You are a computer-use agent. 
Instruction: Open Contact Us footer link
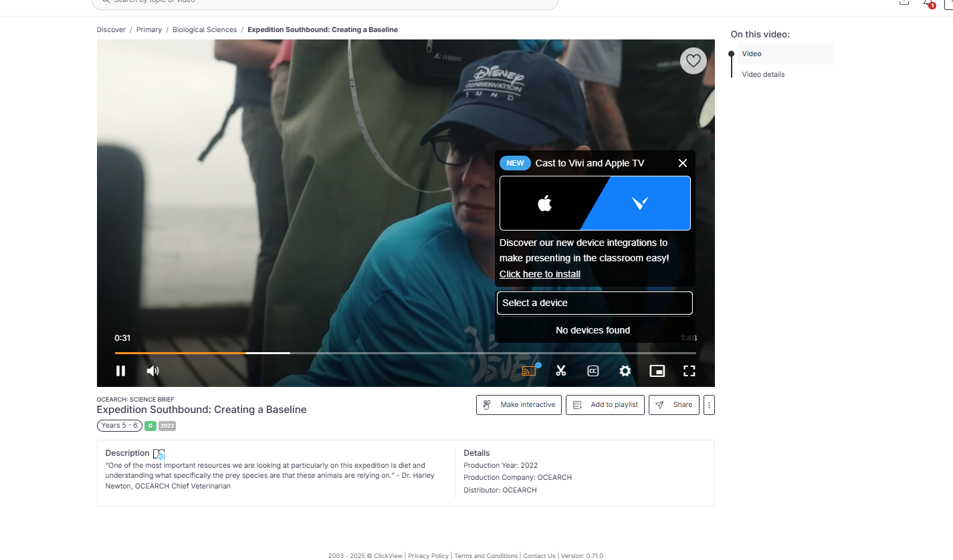click(539, 556)
